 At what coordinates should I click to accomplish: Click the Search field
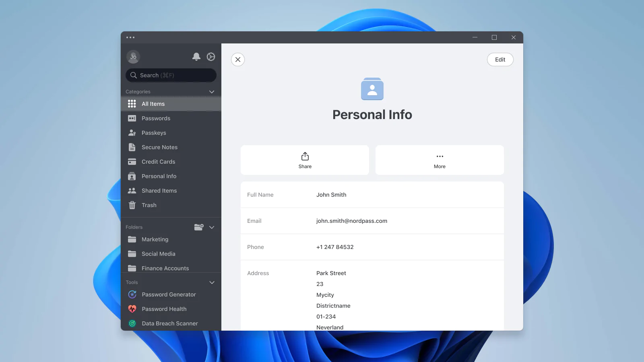(171, 75)
